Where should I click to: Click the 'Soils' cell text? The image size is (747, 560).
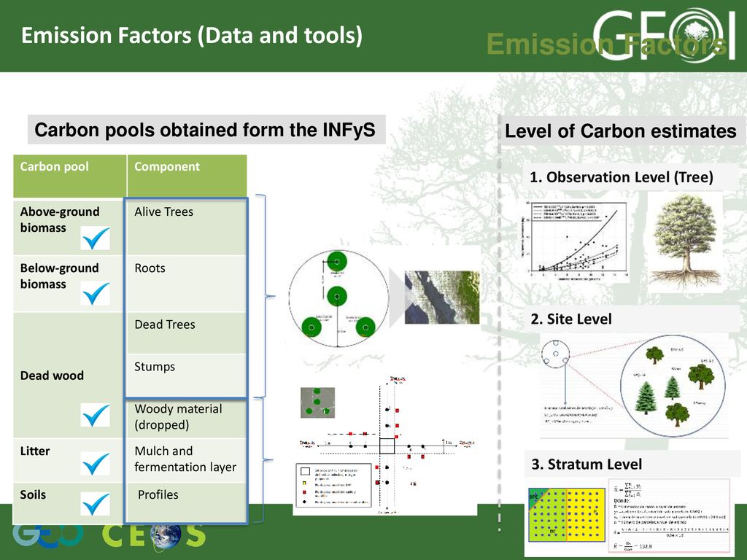[x=33, y=494]
